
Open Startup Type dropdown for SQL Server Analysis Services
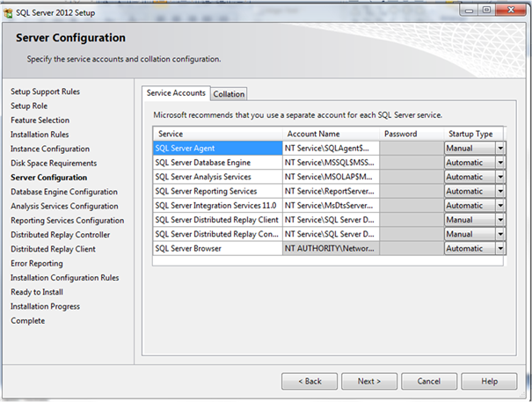pos(500,177)
